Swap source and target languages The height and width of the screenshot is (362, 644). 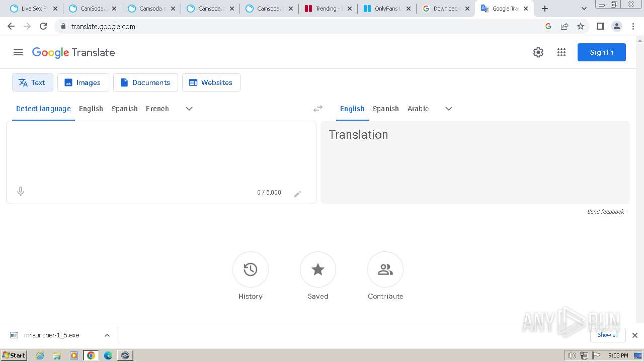pos(318,109)
